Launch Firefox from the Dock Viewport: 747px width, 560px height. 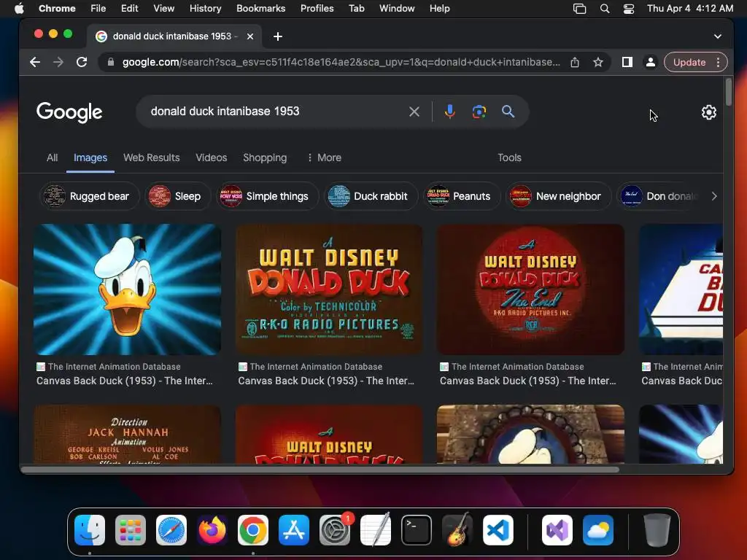[212, 530]
